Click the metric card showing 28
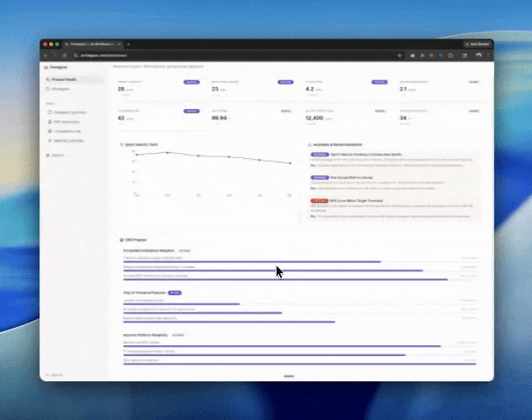Screen dimensions: 532x420 coord(158,88)
